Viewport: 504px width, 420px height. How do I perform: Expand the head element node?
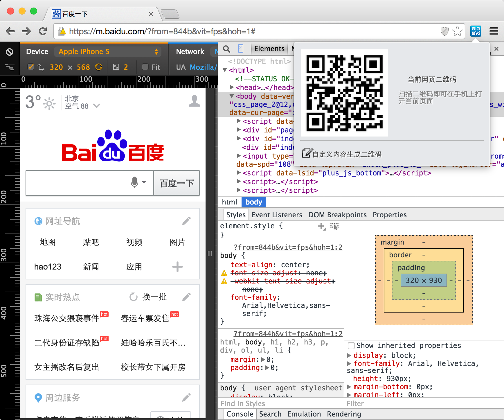click(x=232, y=87)
